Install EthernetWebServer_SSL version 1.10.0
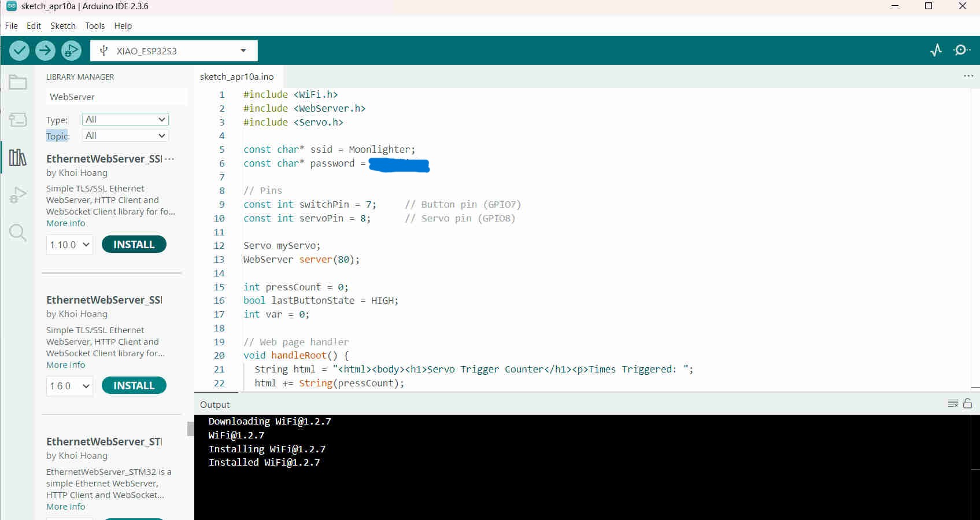 tap(134, 245)
